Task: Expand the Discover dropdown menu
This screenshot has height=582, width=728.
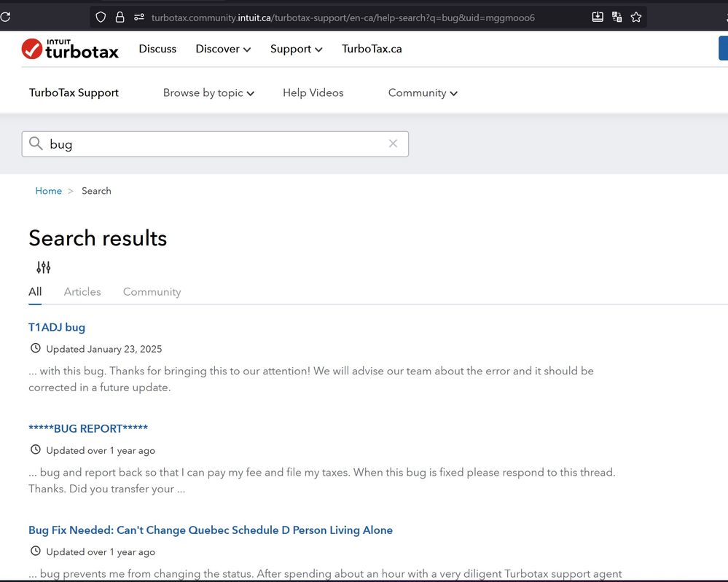Action: coord(223,49)
